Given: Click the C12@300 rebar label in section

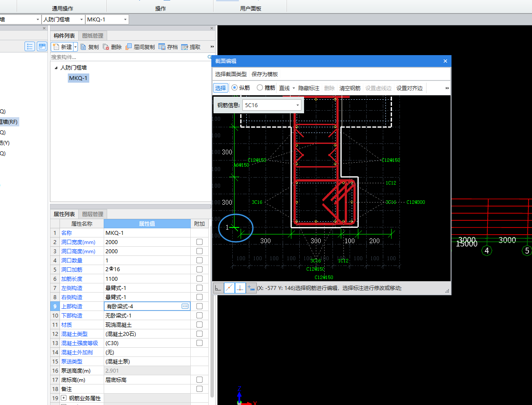Looking at the screenshot, I should (416, 202).
